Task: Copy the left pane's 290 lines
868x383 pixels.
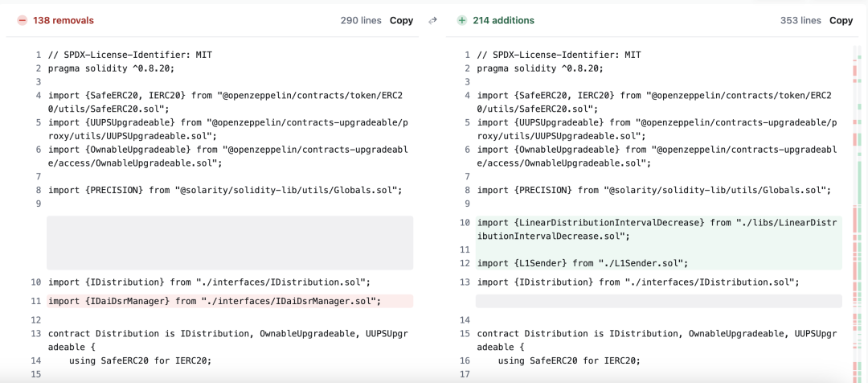Action: 401,20
